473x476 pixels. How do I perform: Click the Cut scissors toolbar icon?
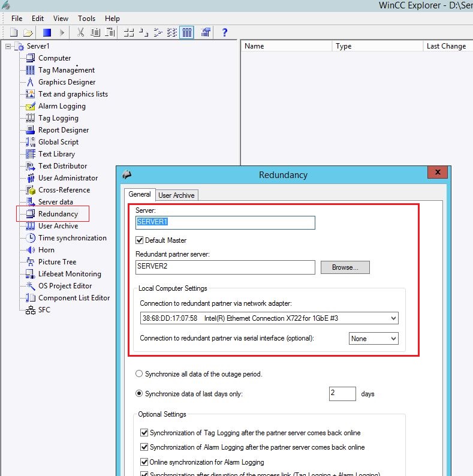80,32
